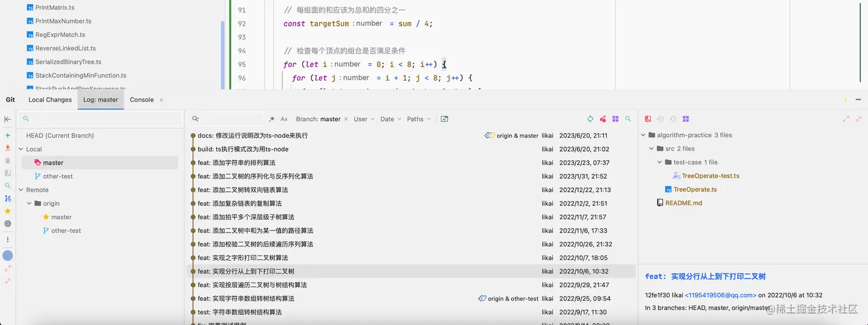This screenshot has width=868, height=325.
Task: Click the red show diff icon in details pane
Action: point(648,119)
